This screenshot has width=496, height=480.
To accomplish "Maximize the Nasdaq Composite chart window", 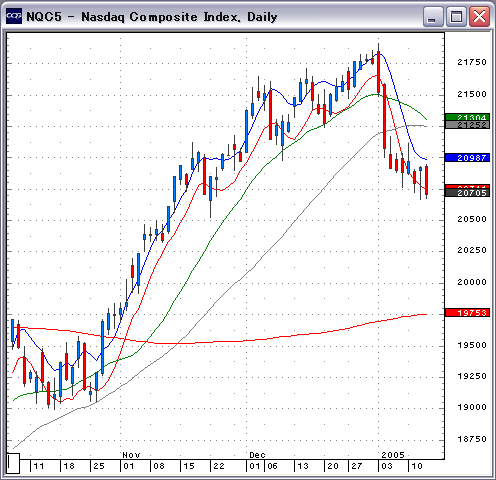I will point(456,16).
